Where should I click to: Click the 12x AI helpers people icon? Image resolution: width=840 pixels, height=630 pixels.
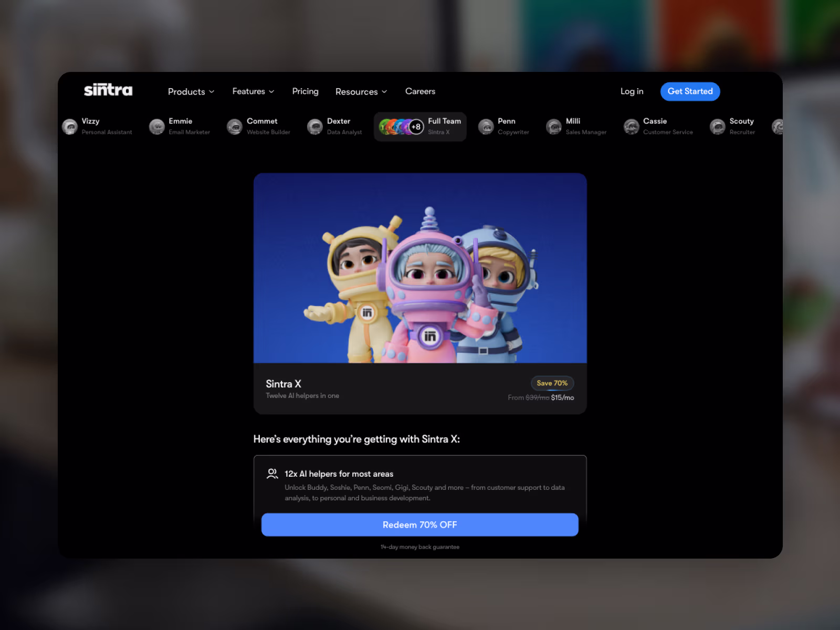[x=272, y=474]
